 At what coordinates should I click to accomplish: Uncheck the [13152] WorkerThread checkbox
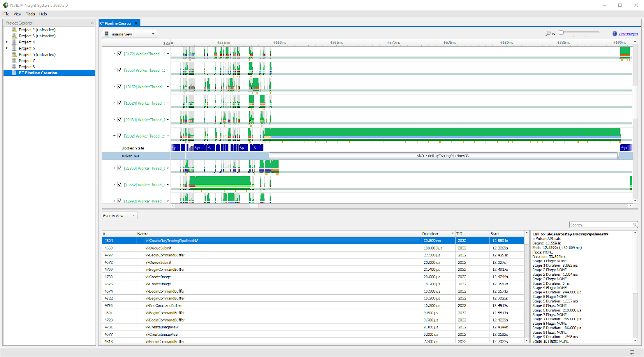[120, 87]
